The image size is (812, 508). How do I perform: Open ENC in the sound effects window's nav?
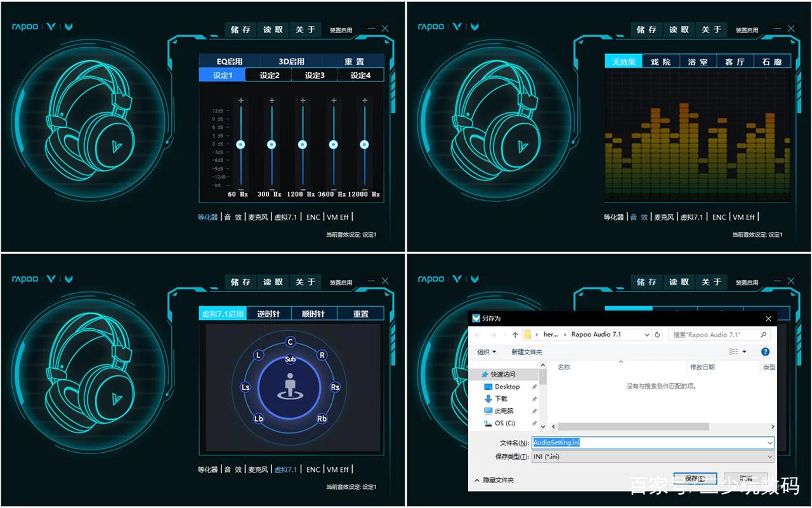pos(719,217)
